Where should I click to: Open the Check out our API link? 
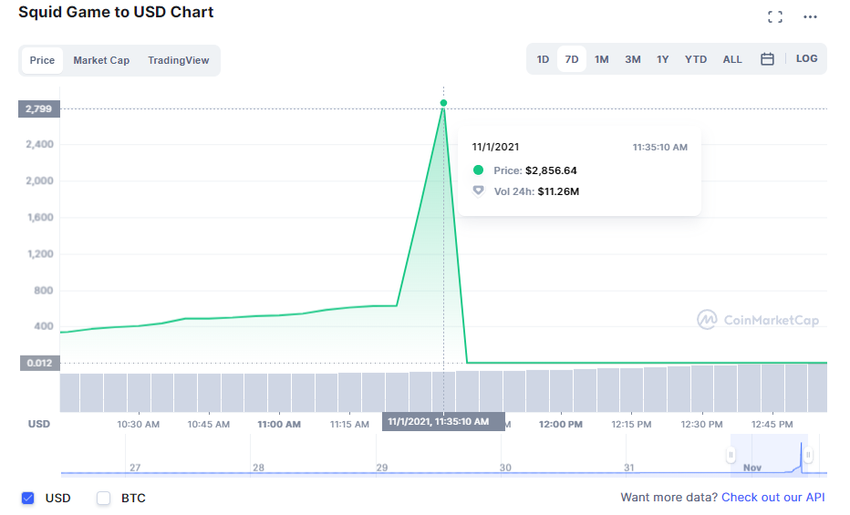[773, 497]
